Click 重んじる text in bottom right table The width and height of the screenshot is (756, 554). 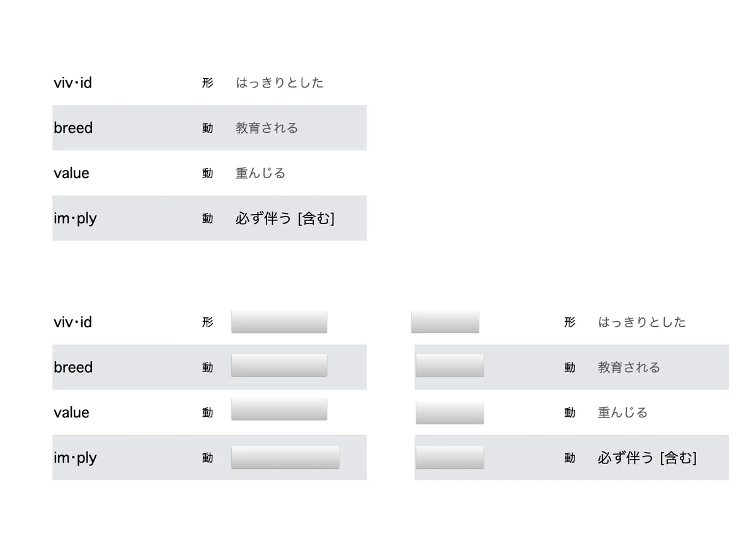[x=622, y=412]
